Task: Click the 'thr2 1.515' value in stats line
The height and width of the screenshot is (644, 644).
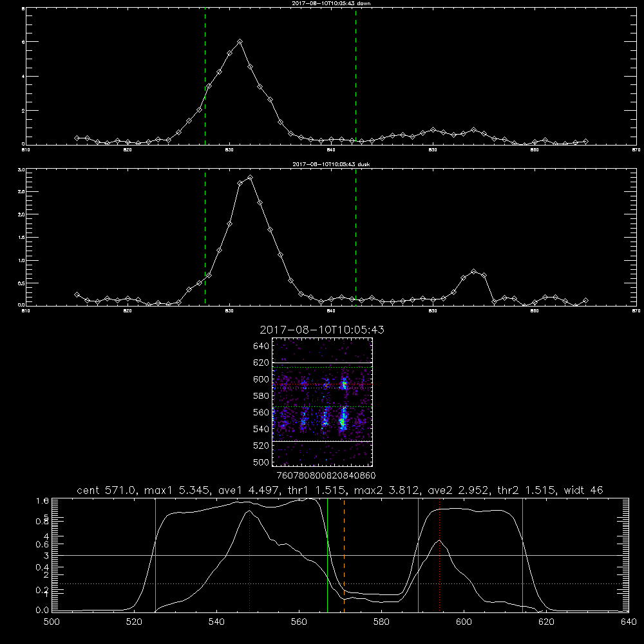Action: 529,490
